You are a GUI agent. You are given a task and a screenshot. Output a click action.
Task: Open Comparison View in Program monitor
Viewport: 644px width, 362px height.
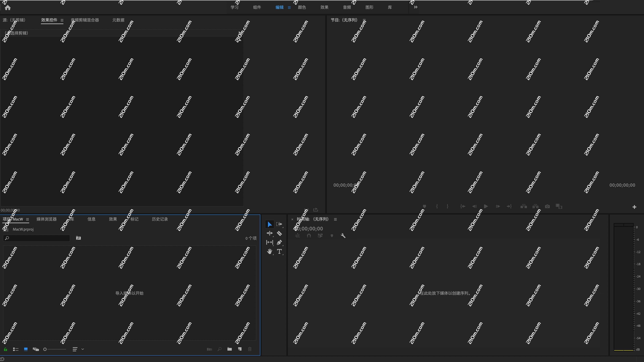point(559,206)
